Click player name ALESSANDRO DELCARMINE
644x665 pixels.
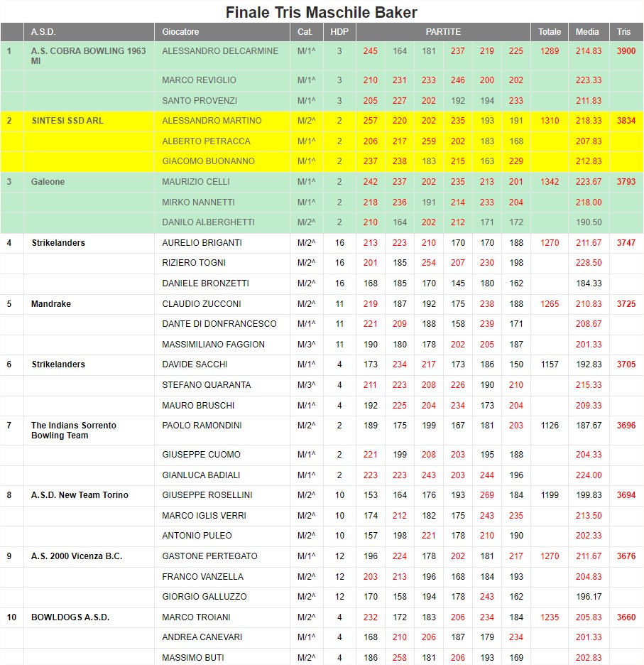[212, 51]
